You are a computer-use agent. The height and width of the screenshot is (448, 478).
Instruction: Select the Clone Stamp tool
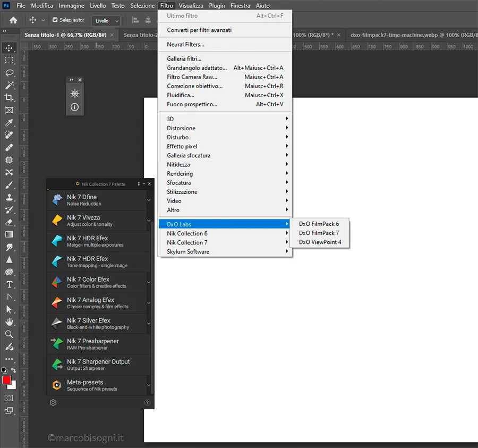tap(9, 197)
